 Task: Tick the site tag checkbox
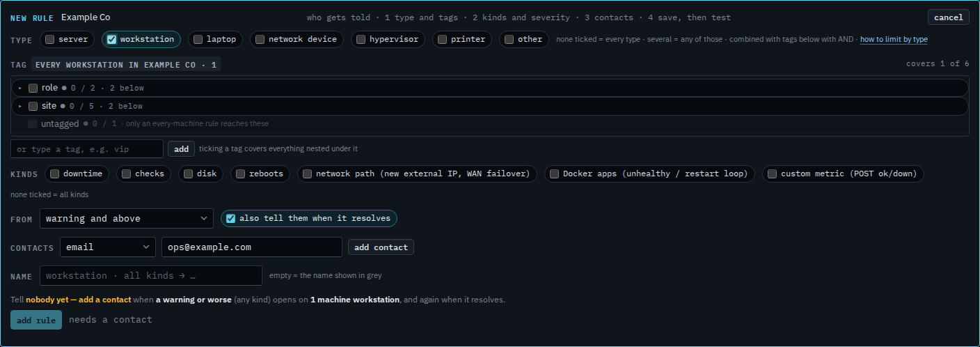tap(33, 106)
